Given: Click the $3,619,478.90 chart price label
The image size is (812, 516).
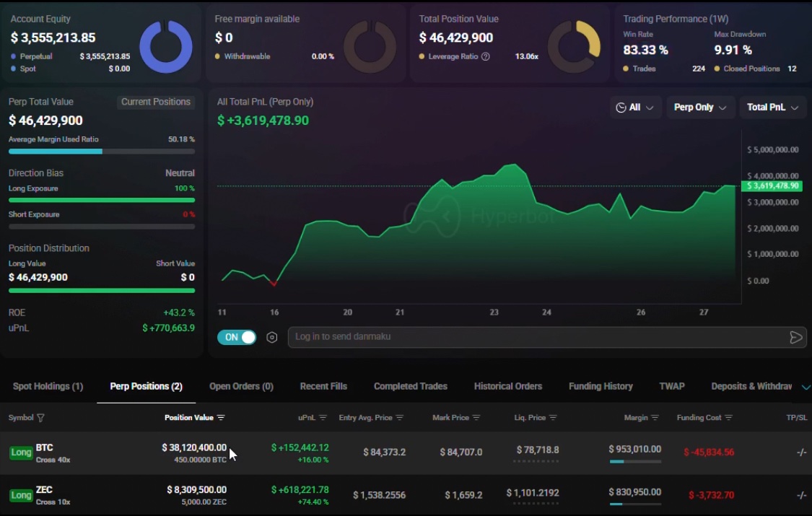Looking at the screenshot, I should 772,186.
